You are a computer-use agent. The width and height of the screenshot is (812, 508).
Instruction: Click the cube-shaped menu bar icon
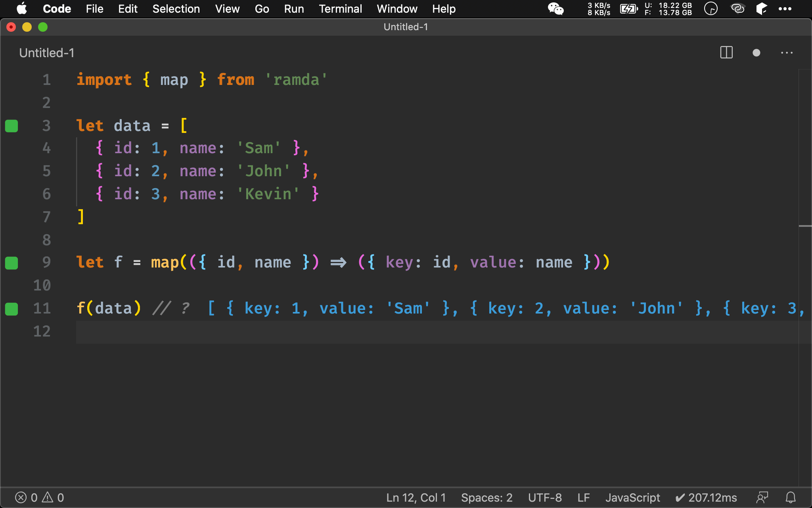coord(761,8)
